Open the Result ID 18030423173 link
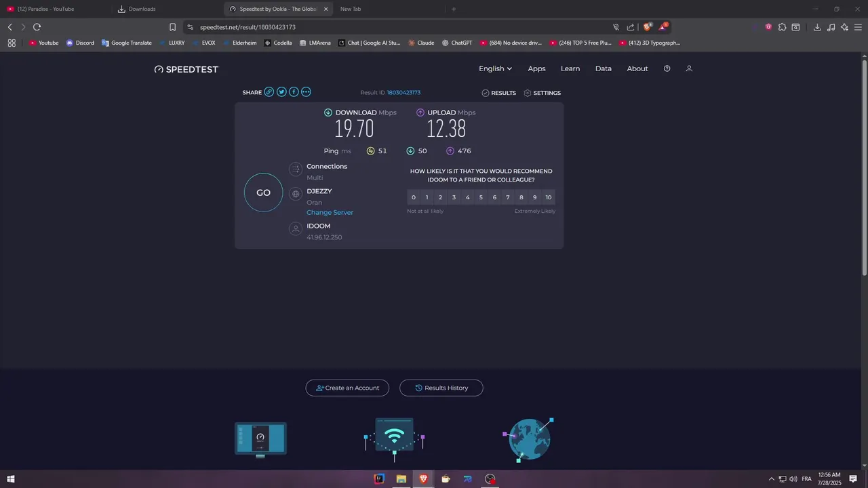The image size is (868, 488). pyautogui.click(x=403, y=93)
